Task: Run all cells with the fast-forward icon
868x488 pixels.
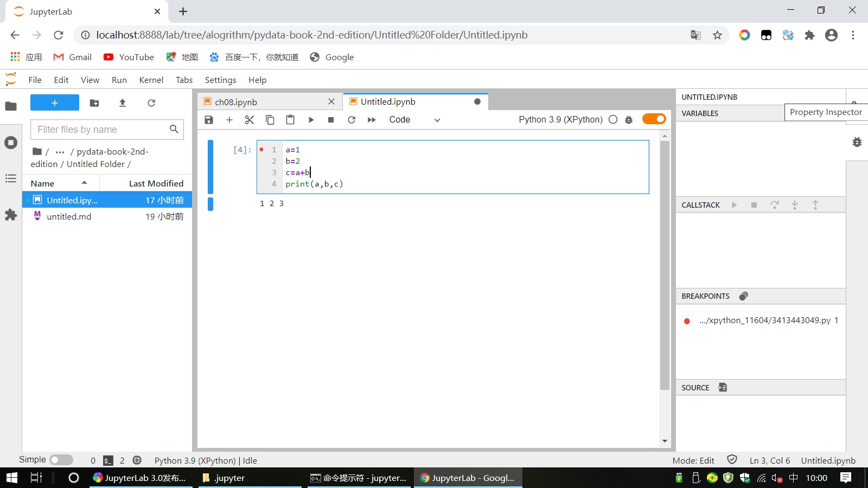Action: point(372,120)
